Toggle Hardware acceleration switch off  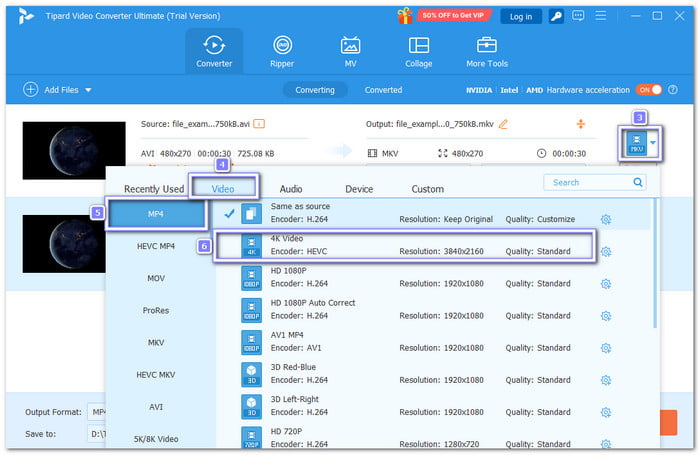[x=649, y=90]
